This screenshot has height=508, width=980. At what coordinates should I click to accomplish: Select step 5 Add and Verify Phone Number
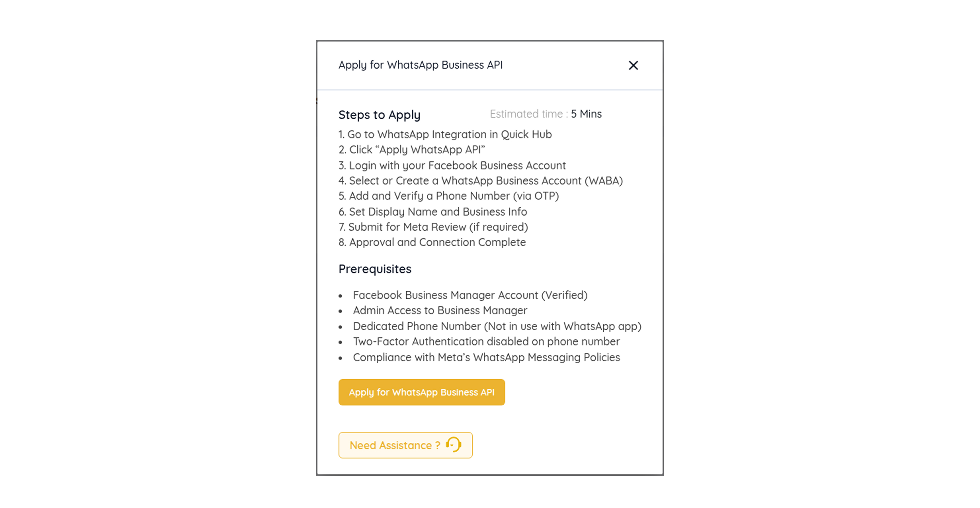point(448,196)
